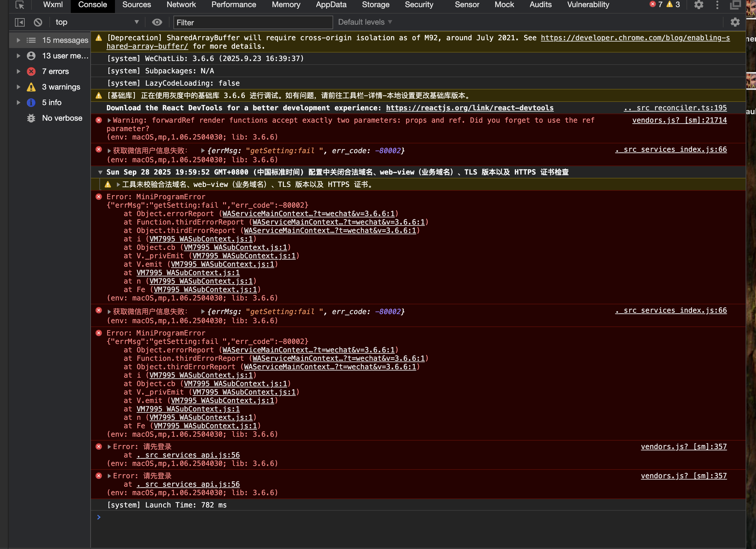Image resolution: width=756 pixels, height=549 pixels.
Task: Click the Filter input field
Action: pos(253,22)
